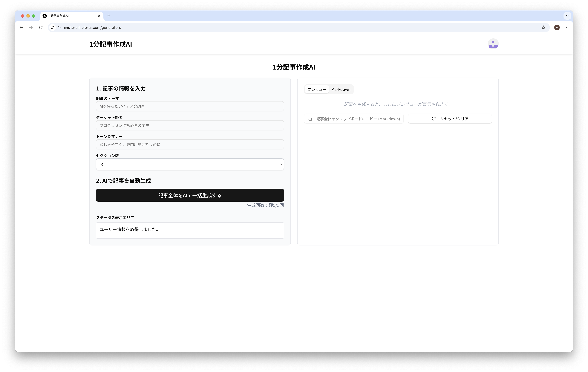Viewport: 588px width, 372px height.
Task: Click the browser forward arrow
Action: point(31,28)
